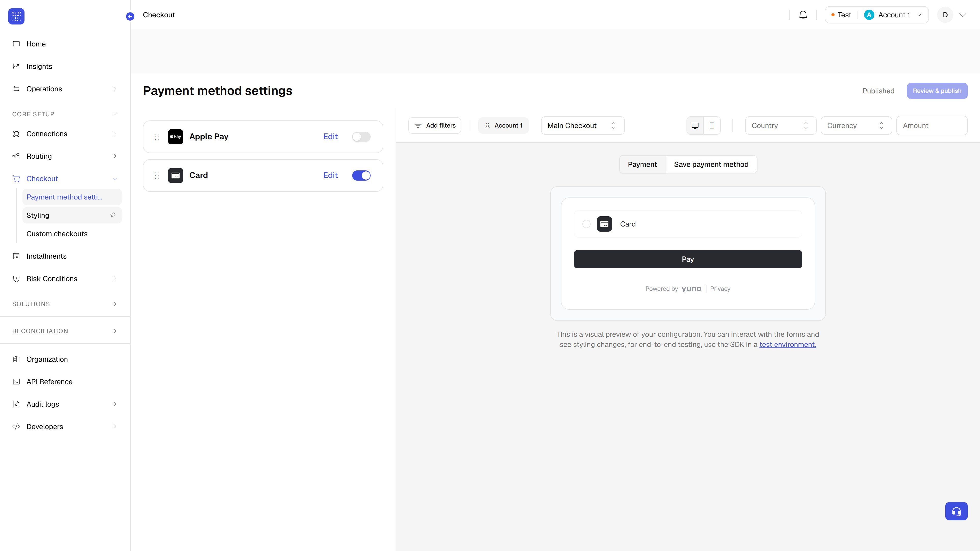The height and width of the screenshot is (551, 980).
Task: Open the test environment link
Action: pos(788,345)
